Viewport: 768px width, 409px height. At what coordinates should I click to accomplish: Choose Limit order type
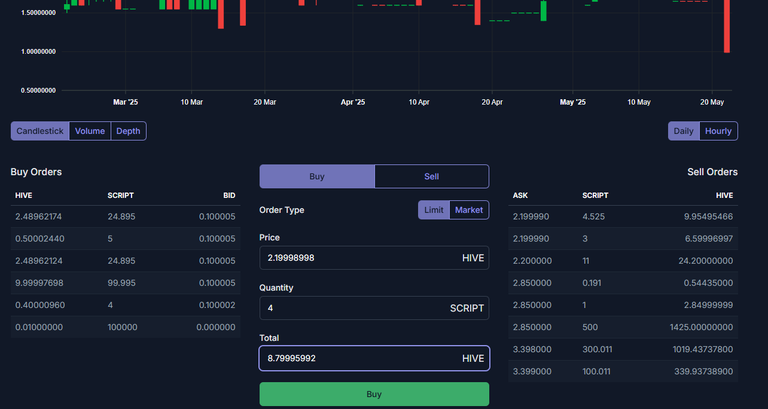pos(434,210)
